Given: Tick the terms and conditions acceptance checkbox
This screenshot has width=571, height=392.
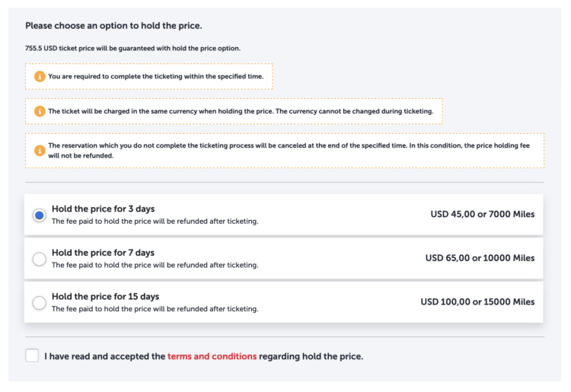Looking at the screenshot, I should (x=32, y=355).
